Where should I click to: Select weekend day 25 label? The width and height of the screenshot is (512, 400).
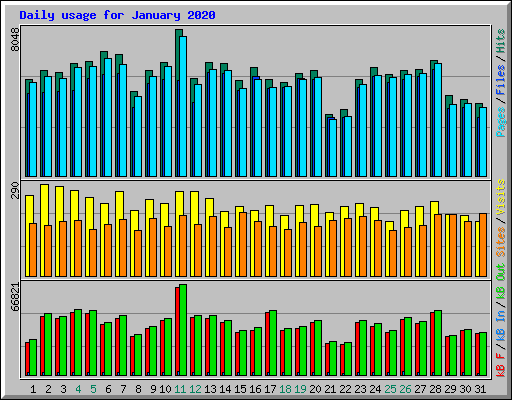coord(390,389)
